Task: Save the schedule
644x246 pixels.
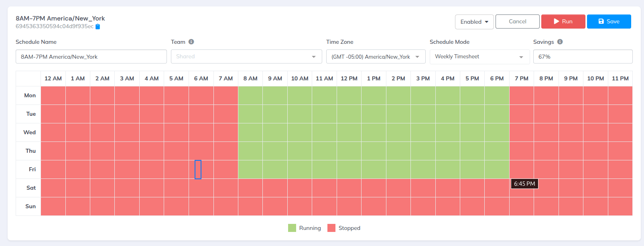Action: coord(609,22)
